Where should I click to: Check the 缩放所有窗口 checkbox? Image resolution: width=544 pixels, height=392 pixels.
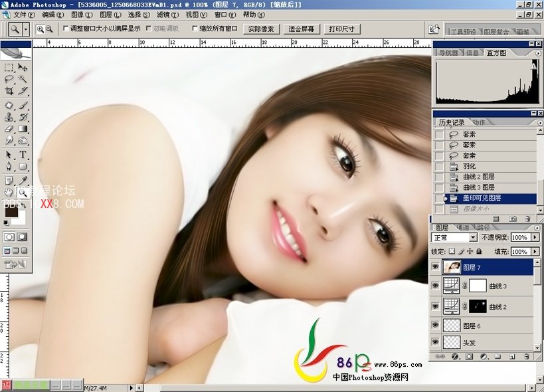point(194,29)
